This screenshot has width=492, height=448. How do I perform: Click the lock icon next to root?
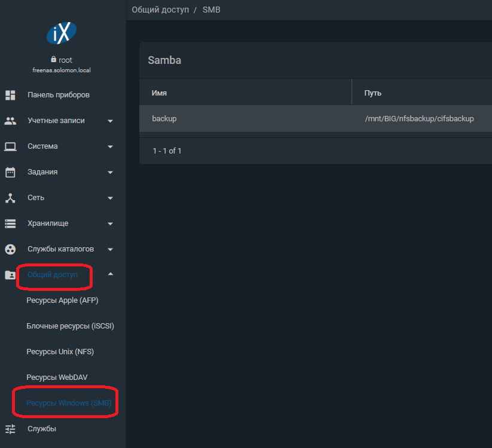(x=54, y=59)
